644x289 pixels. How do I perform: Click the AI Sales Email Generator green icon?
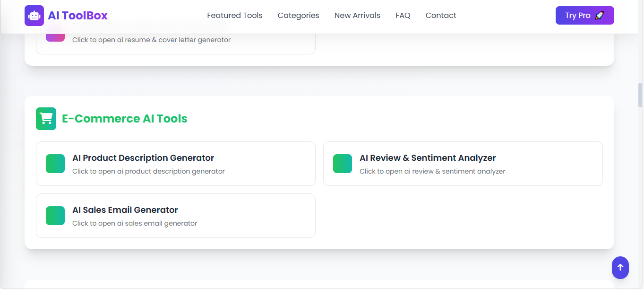click(55, 216)
